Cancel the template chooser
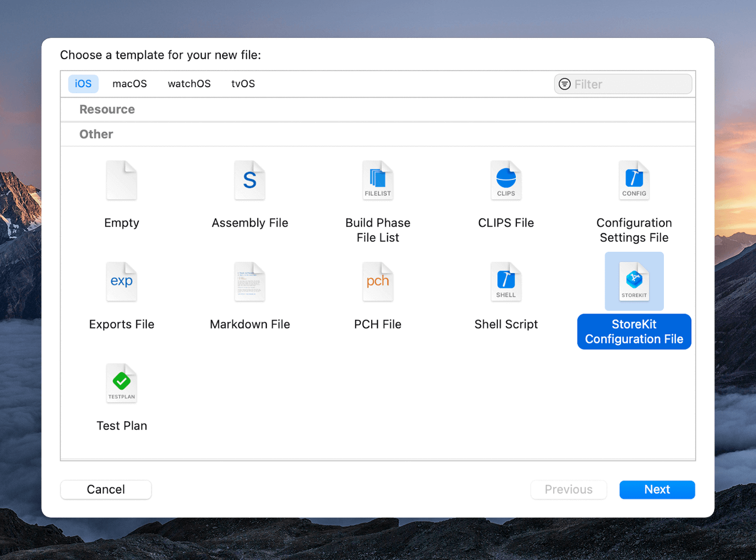The width and height of the screenshot is (756, 560). 106,489
